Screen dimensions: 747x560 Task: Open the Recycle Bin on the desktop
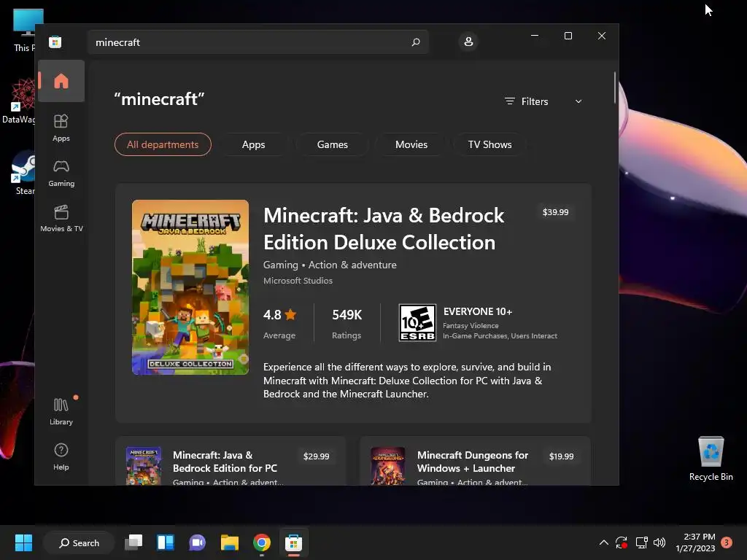click(x=711, y=458)
